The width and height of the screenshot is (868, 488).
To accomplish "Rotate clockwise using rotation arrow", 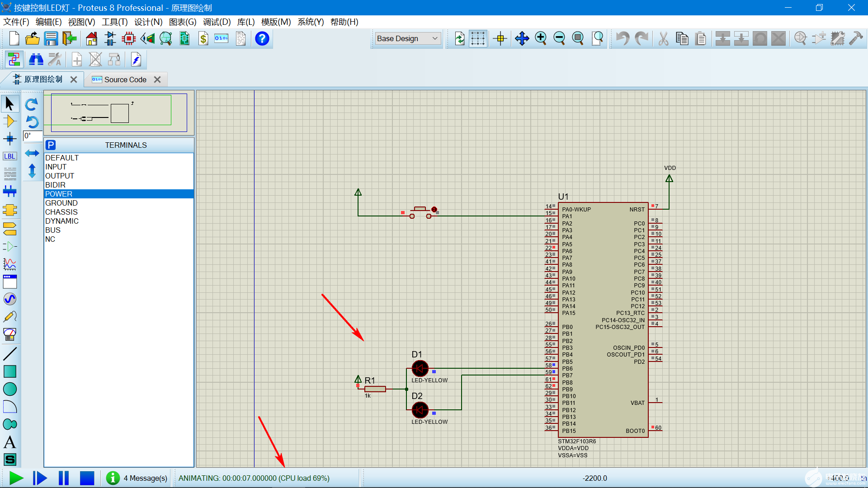I will (32, 104).
